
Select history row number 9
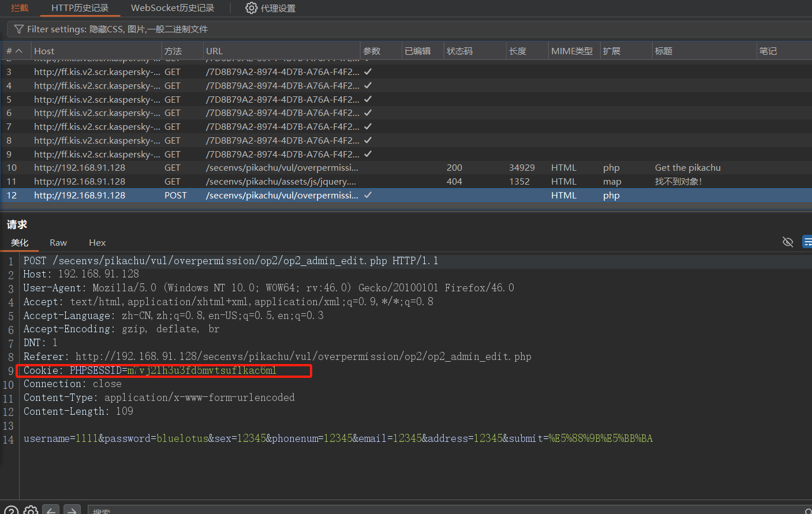[x=406, y=154]
